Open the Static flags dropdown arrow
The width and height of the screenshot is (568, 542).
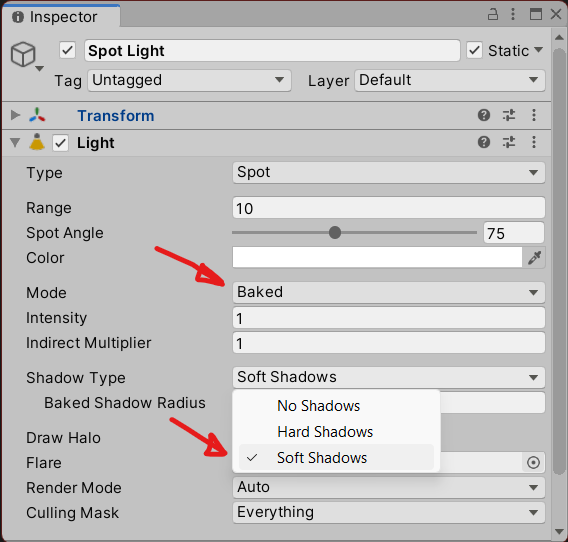[539, 50]
